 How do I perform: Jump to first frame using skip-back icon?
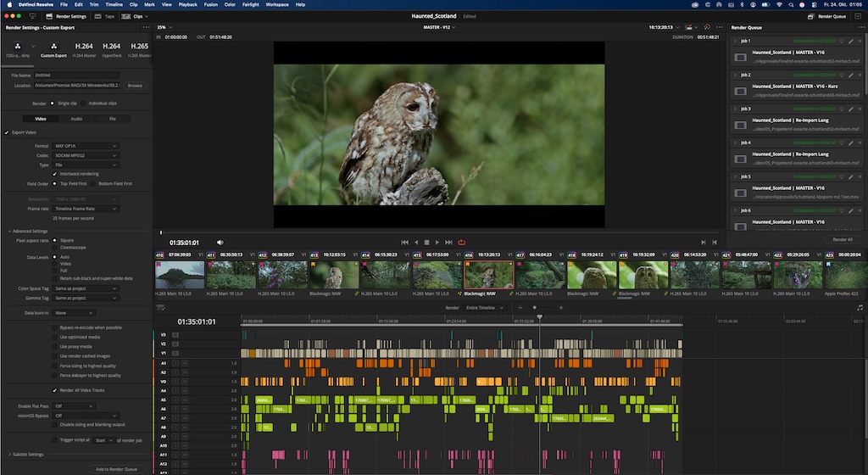[x=404, y=243]
